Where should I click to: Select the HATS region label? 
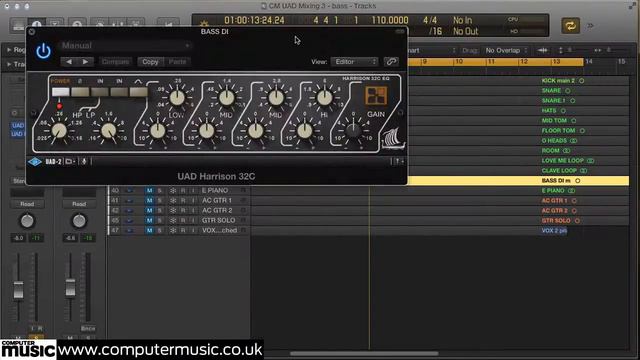coord(549,111)
